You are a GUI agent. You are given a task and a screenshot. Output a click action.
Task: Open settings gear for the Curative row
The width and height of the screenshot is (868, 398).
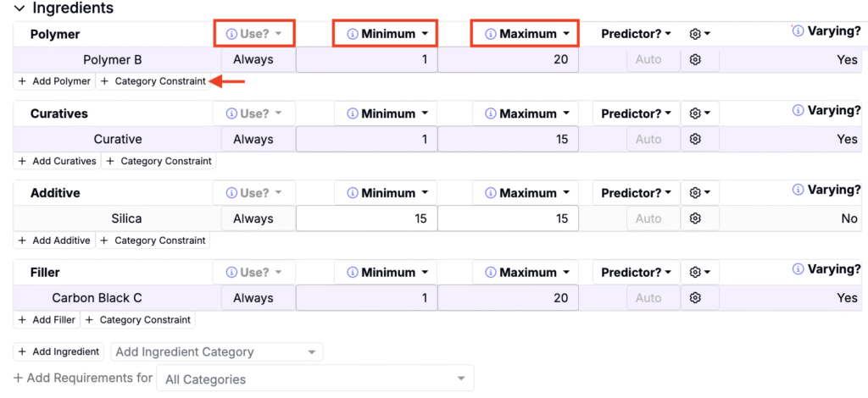click(695, 139)
